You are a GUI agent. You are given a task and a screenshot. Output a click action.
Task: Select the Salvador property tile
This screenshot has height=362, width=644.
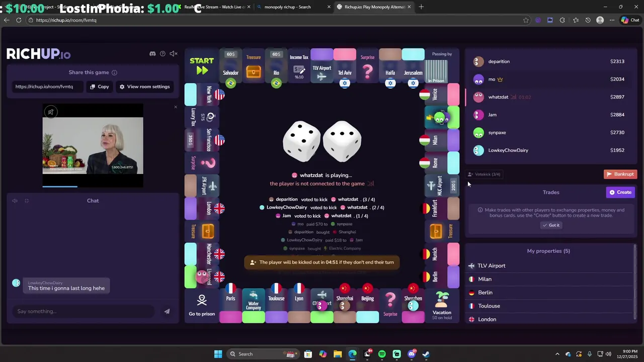tap(230, 66)
